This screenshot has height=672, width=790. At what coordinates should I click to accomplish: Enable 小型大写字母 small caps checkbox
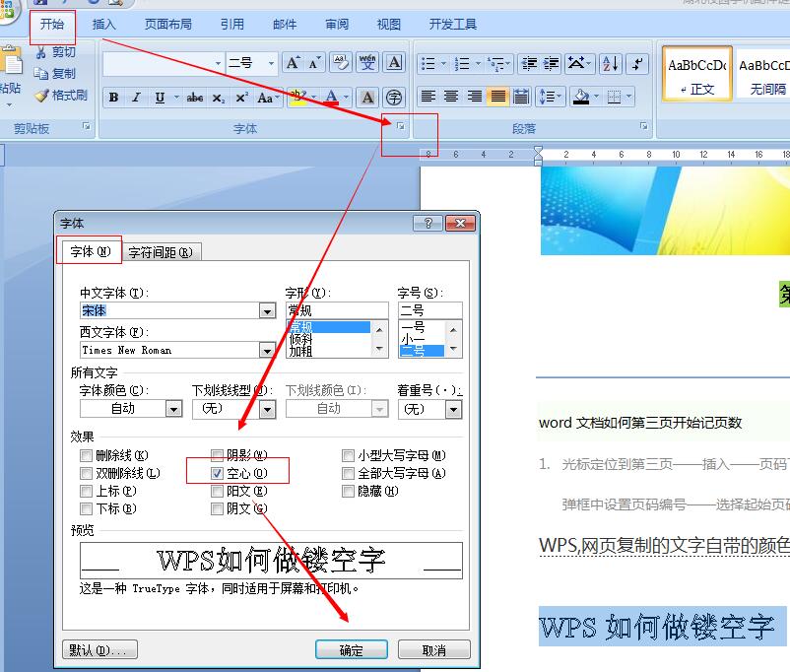348,456
